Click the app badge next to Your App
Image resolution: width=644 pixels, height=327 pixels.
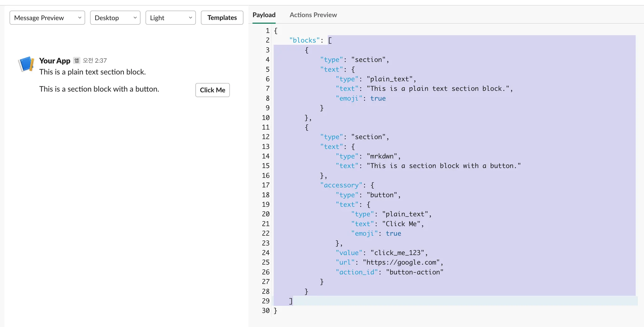coord(76,60)
